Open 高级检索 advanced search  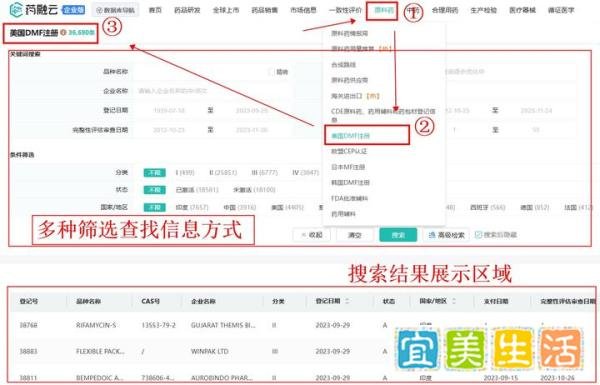click(446, 235)
